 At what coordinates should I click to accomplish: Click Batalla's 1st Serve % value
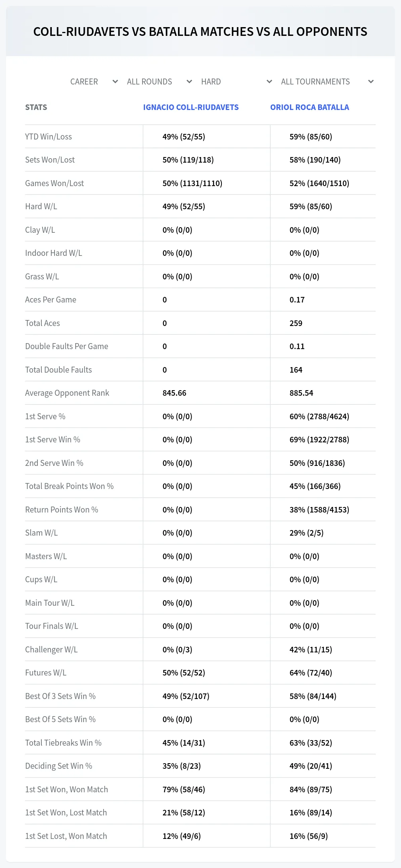pos(319,416)
